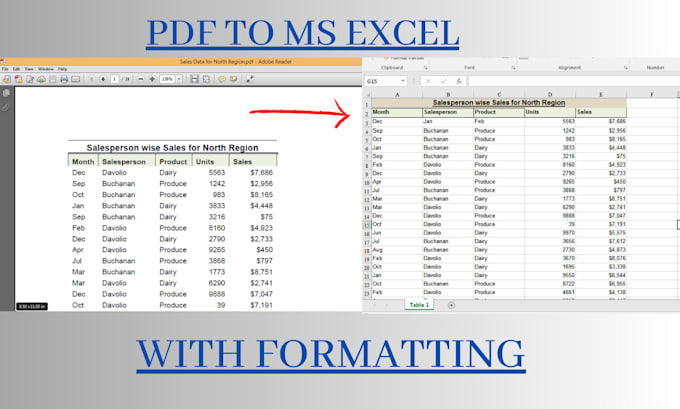This screenshot has width=680, height=409.
Task: Open the zoom percentage dropdown arrow in Reader
Action: 179,79
